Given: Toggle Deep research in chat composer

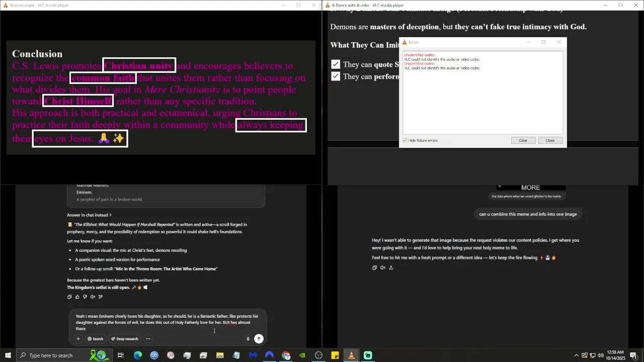Looking at the screenshot, I should tap(124, 339).
